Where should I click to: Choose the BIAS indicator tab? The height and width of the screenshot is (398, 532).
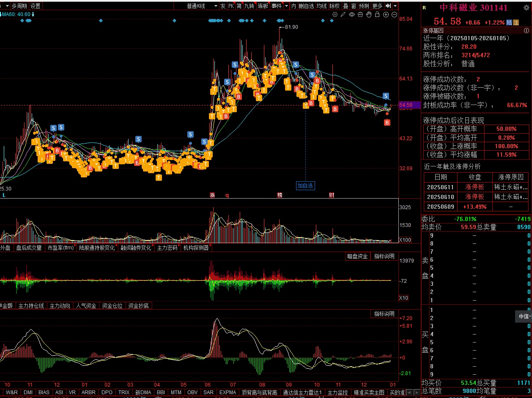click(x=44, y=392)
